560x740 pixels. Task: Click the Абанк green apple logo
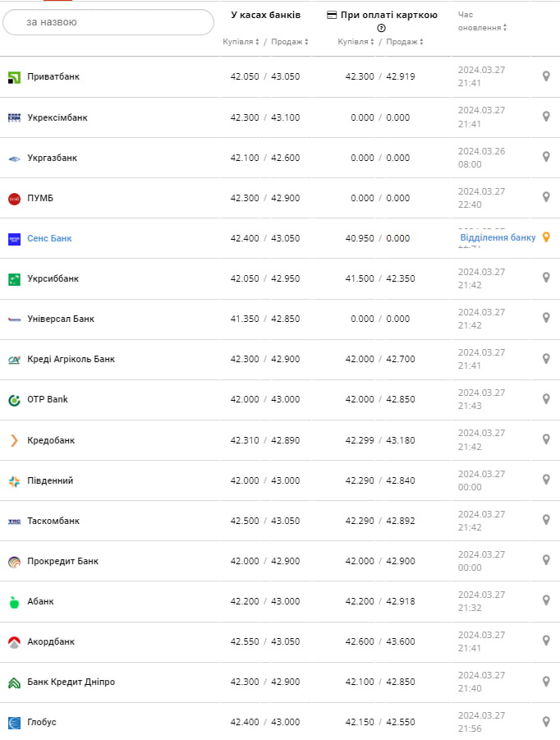point(14,601)
